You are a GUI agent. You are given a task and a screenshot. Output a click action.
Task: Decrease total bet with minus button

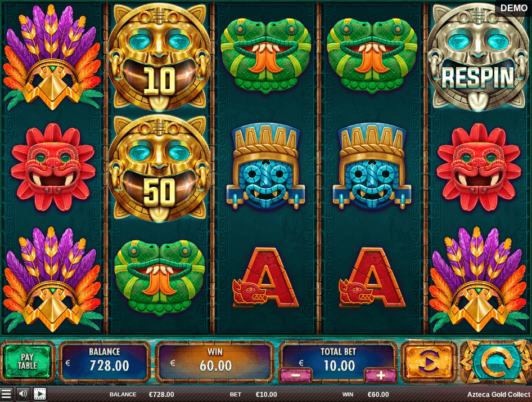tap(295, 375)
